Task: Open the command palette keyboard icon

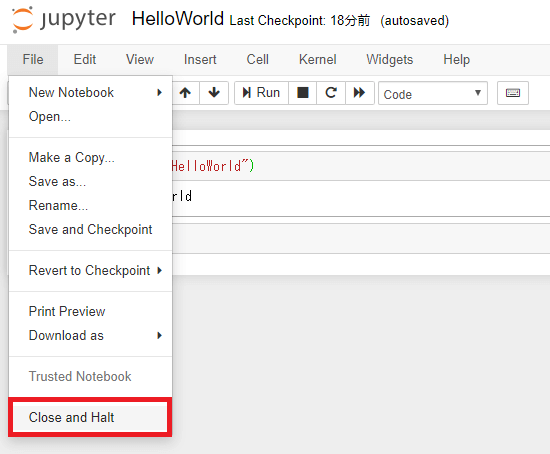Action: pos(512,93)
